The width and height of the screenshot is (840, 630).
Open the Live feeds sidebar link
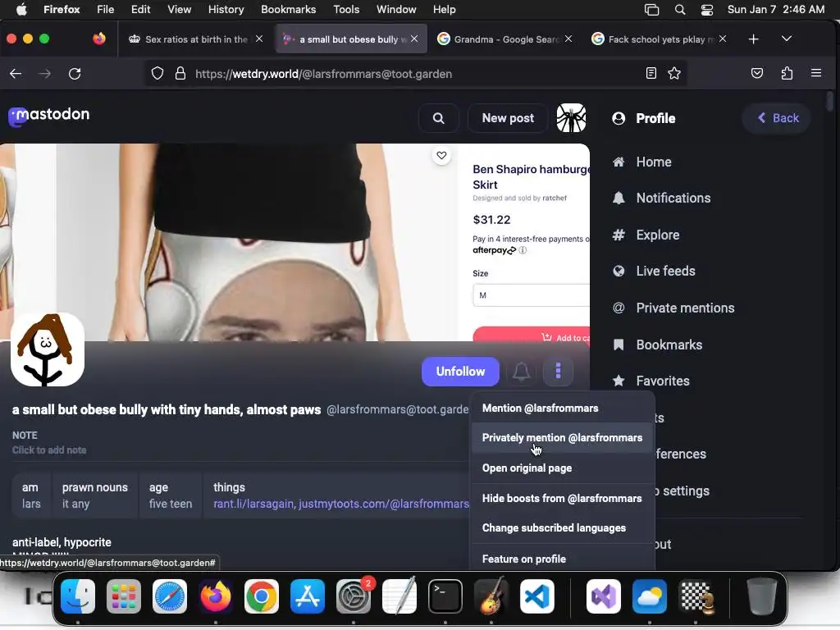[x=665, y=271]
